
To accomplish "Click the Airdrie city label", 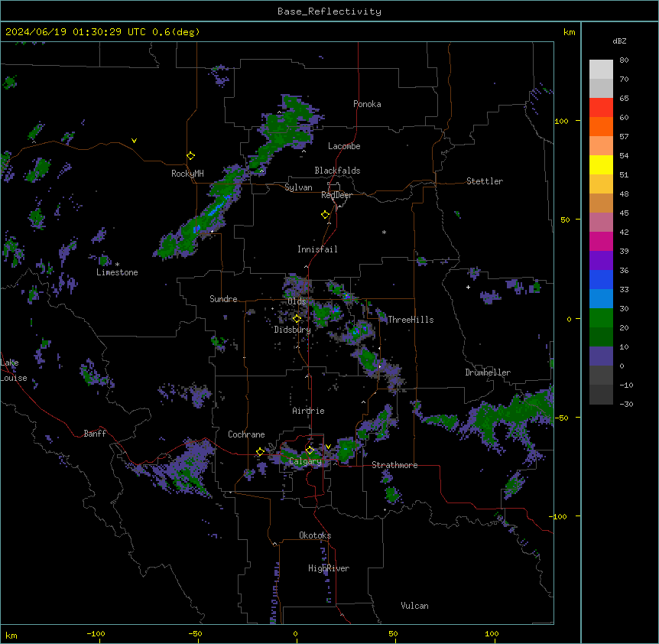I will (309, 411).
